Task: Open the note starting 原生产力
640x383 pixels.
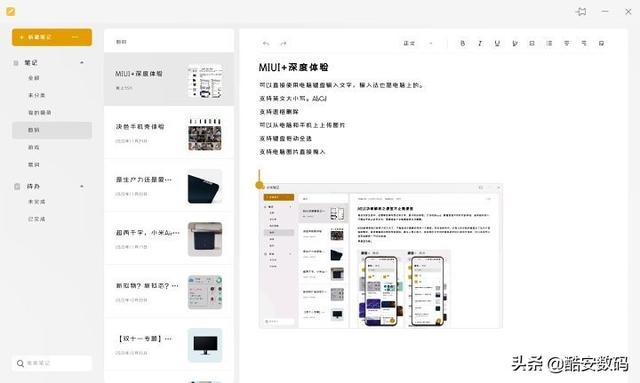Action: tap(169, 186)
